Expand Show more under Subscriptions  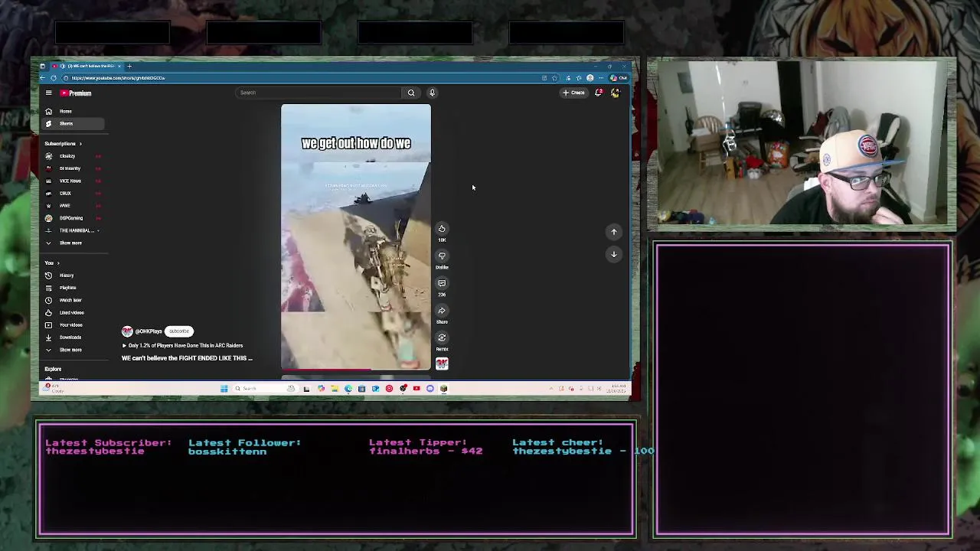click(73, 243)
